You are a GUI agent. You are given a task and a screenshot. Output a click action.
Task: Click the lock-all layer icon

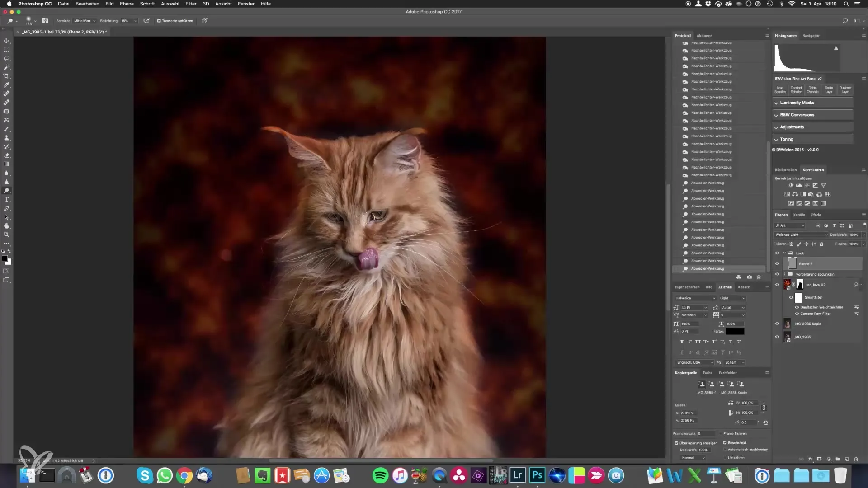point(821,244)
